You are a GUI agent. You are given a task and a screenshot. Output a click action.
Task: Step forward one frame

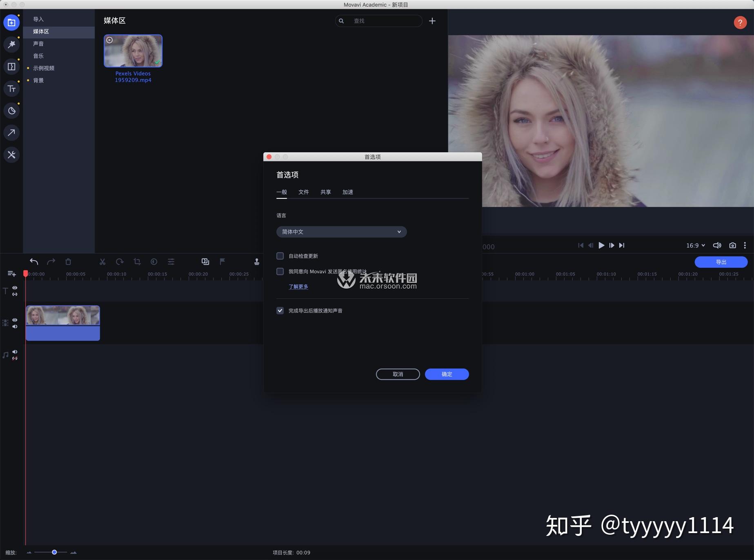(612, 245)
